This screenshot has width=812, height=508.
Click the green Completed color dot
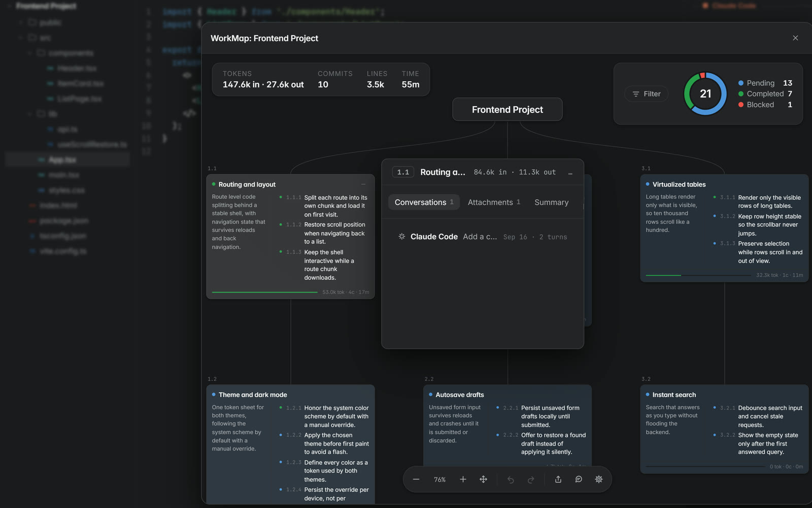741,94
